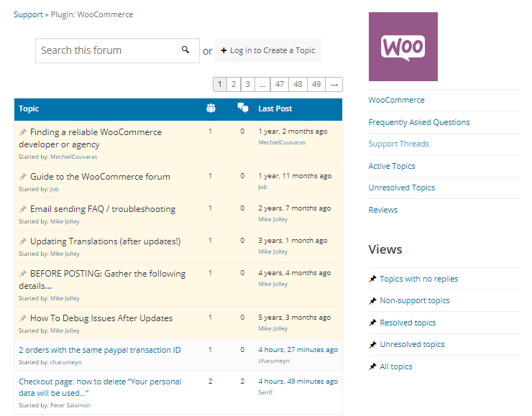This screenshot has width=532, height=416.
Task: Click pin icon beside Topics with no replies
Action: pos(372,279)
